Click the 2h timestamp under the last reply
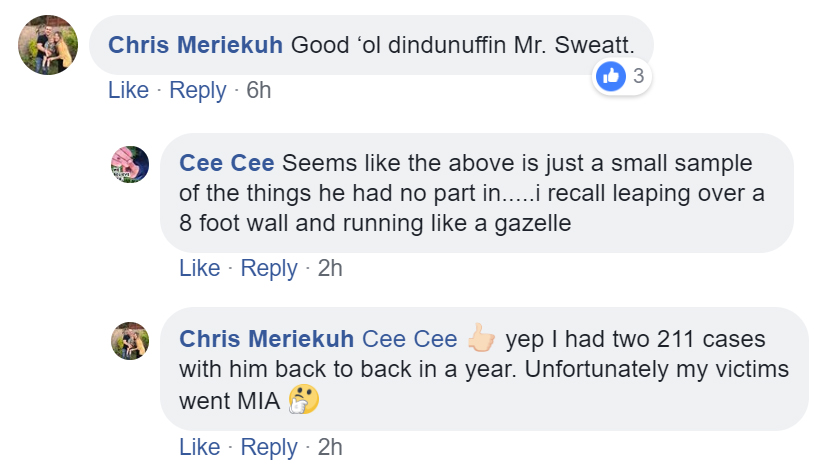827x476 pixels. tap(330, 446)
